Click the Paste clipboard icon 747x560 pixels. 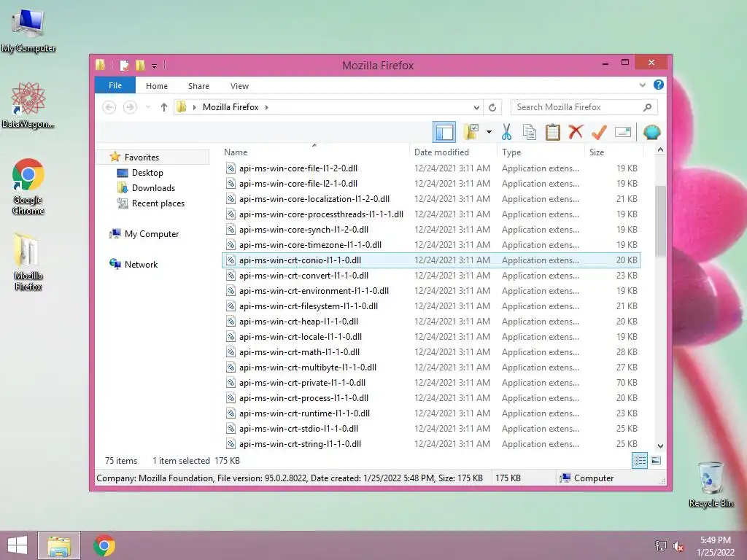point(553,132)
